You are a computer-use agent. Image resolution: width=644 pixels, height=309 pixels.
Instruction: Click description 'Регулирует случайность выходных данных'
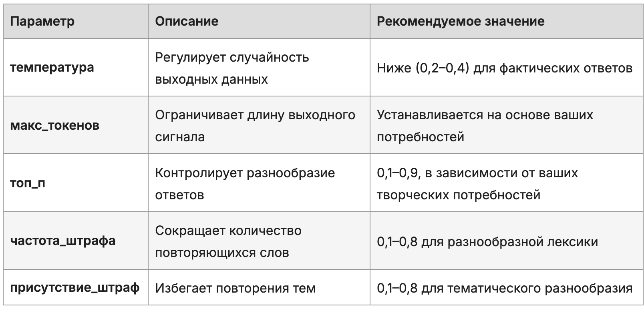pos(232,68)
